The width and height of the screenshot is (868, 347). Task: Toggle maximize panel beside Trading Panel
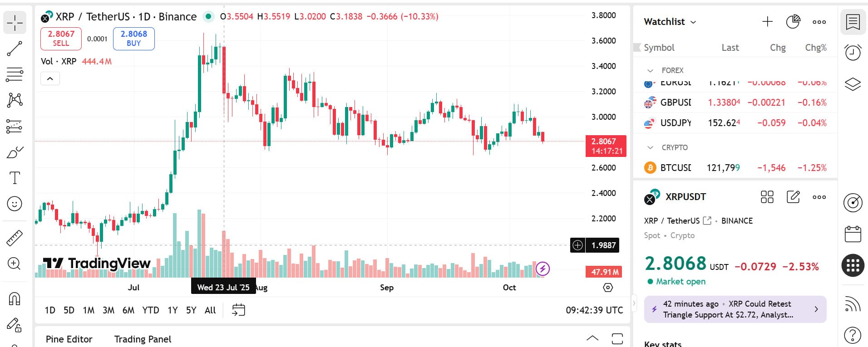tap(617, 339)
